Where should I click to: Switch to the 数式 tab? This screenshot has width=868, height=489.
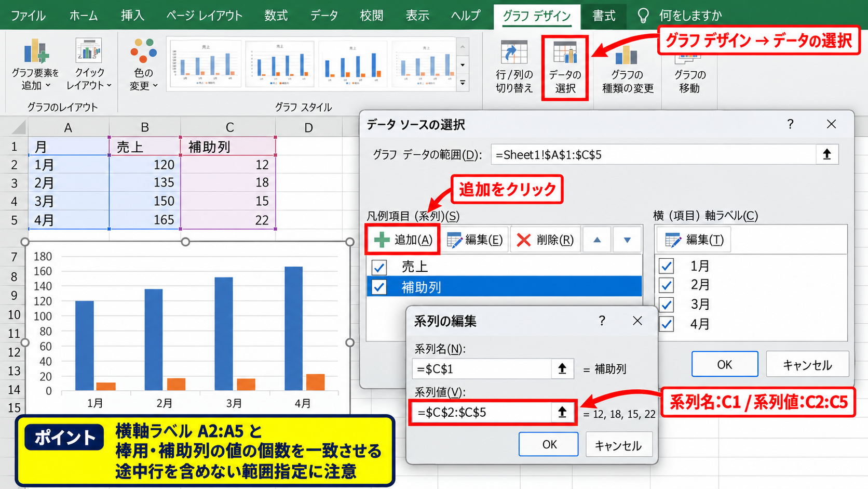(x=276, y=16)
